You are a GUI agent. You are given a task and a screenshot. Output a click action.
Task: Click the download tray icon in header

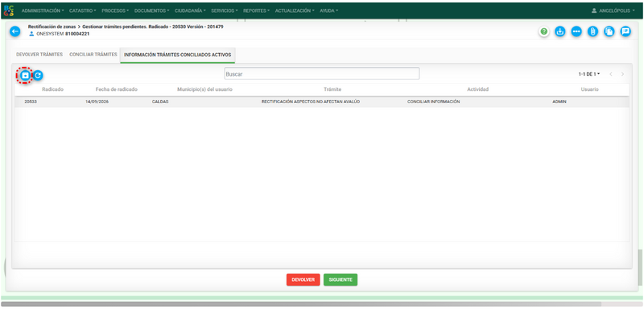[560, 31]
